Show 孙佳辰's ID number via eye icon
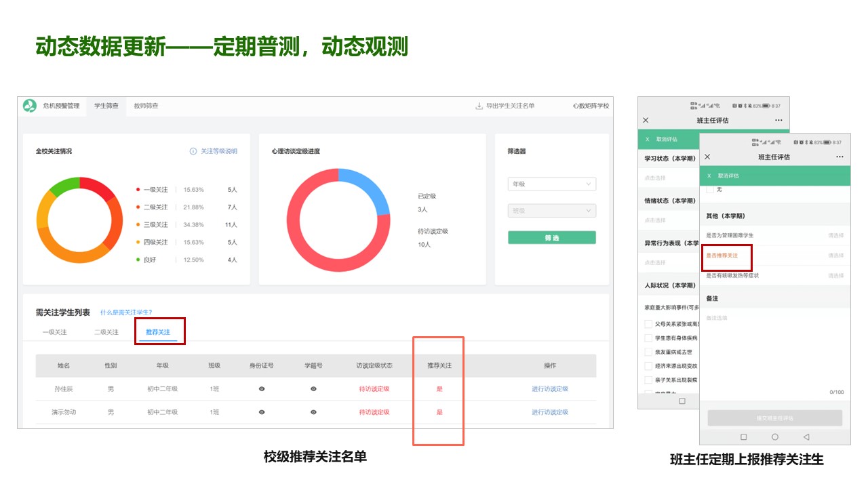868x488 pixels. click(262, 389)
